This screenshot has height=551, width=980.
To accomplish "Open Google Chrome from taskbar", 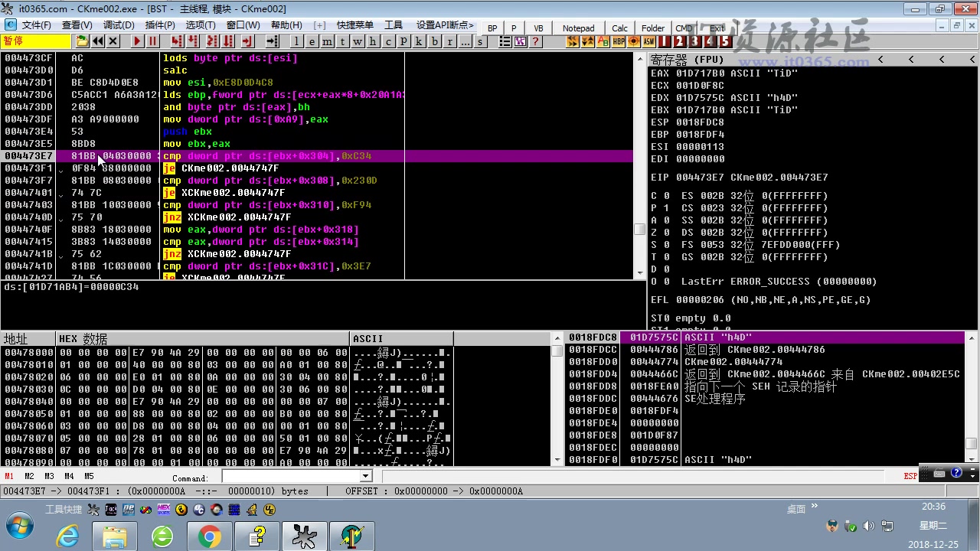I will [209, 536].
